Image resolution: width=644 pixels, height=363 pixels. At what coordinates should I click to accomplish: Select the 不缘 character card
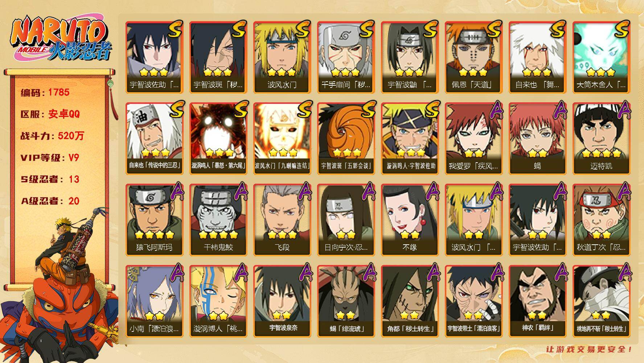(410, 220)
